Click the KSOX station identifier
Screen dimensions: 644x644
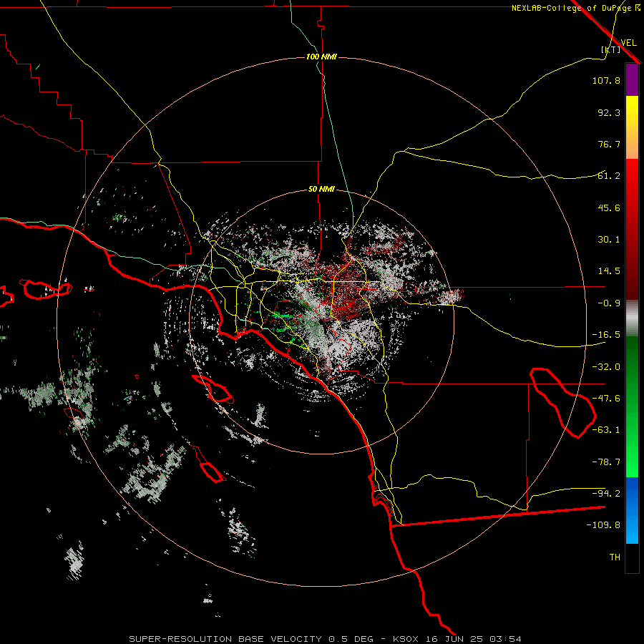pyautogui.click(x=406, y=639)
